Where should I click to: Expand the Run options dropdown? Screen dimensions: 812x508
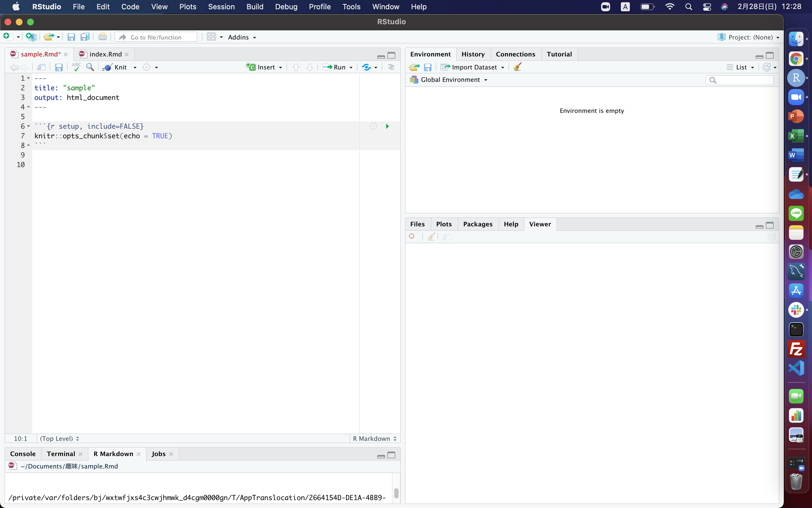pos(351,67)
